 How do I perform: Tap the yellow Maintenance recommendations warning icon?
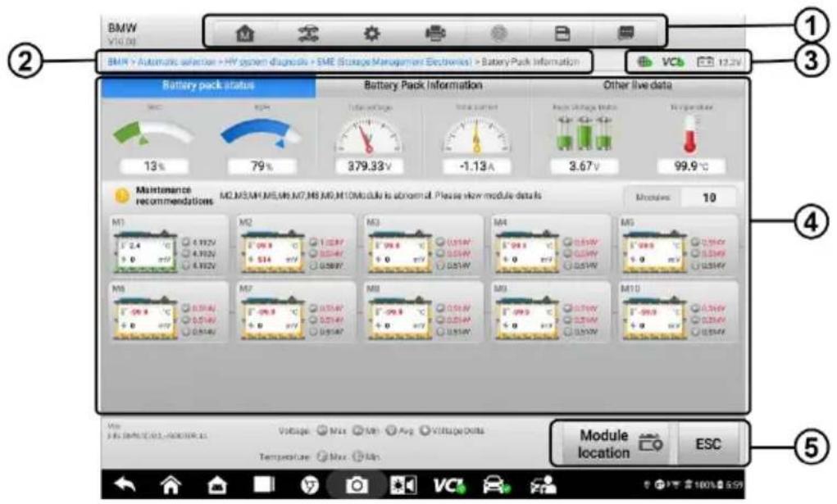(122, 196)
